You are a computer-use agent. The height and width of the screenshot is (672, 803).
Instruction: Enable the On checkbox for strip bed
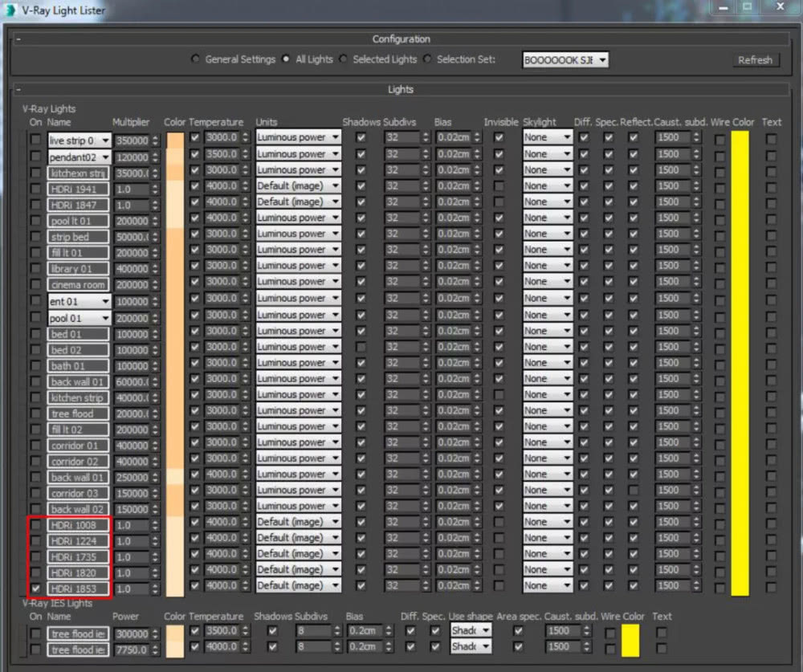click(35, 237)
